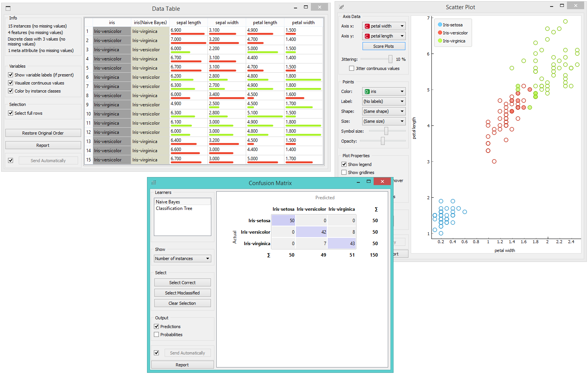Screen dimensions: 588x374
Task: Click the Data Table window title icon
Action: coord(8,8)
